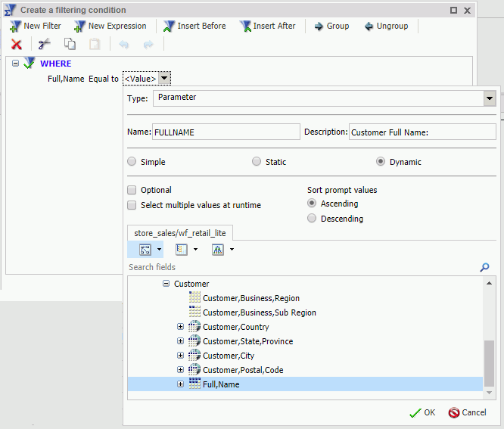Open the Value dropdown arrow
Image resolution: width=504 pixels, height=429 pixels.
(x=165, y=79)
